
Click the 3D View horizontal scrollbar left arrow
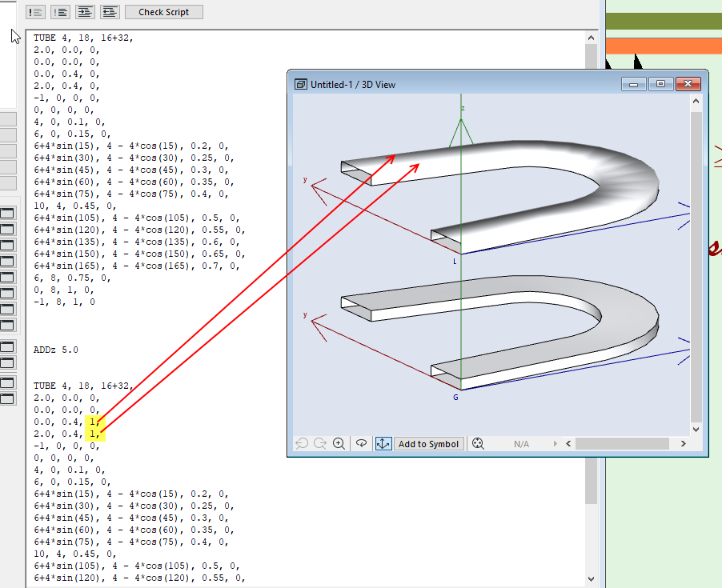click(x=568, y=443)
